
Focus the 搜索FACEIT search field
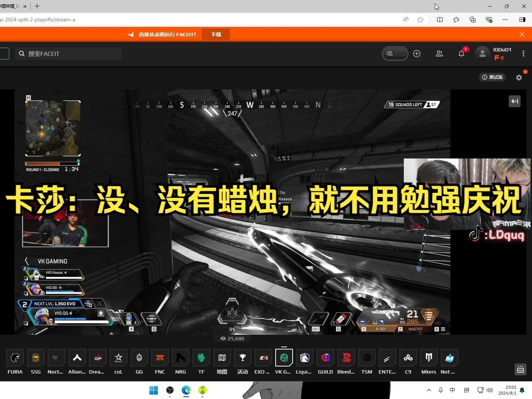point(68,54)
